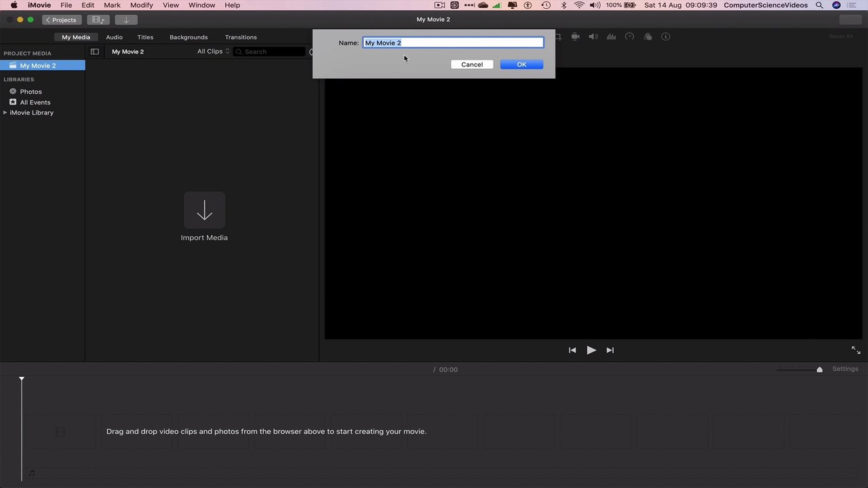Open the Volume adjustment icon

click(593, 37)
